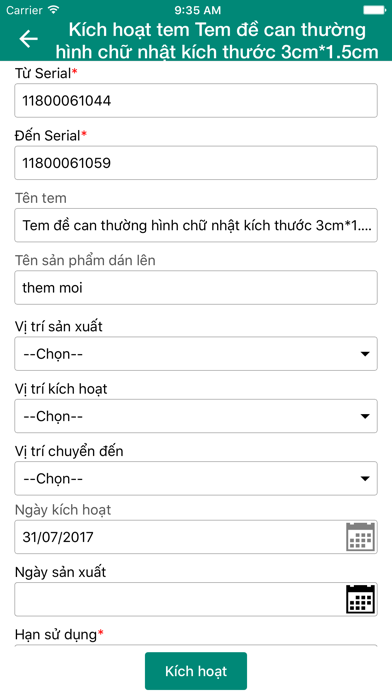Tap the 9:35 AM clock in status bar
Viewport: 392px width, 696px height.
point(197,10)
